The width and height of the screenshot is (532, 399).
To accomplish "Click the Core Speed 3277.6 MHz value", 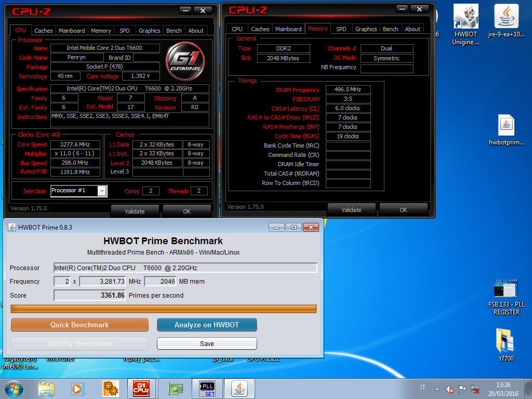I will tap(75, 144).
